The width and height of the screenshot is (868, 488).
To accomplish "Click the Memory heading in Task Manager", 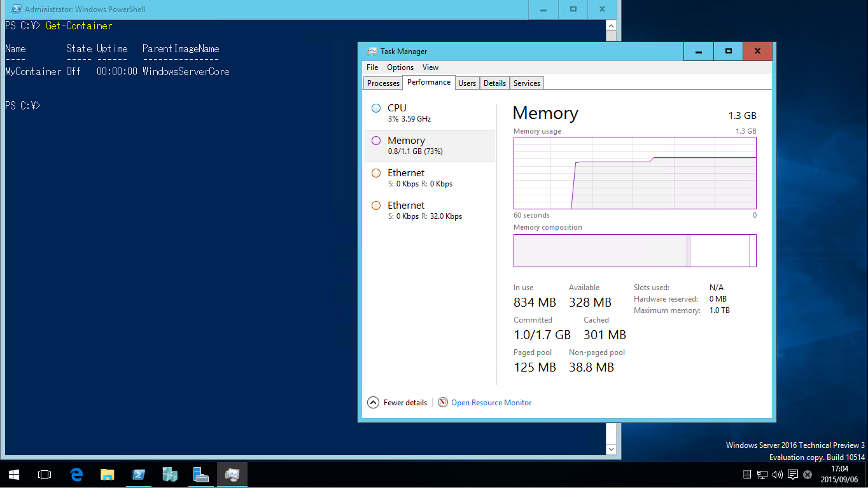I will coord(545,113).
